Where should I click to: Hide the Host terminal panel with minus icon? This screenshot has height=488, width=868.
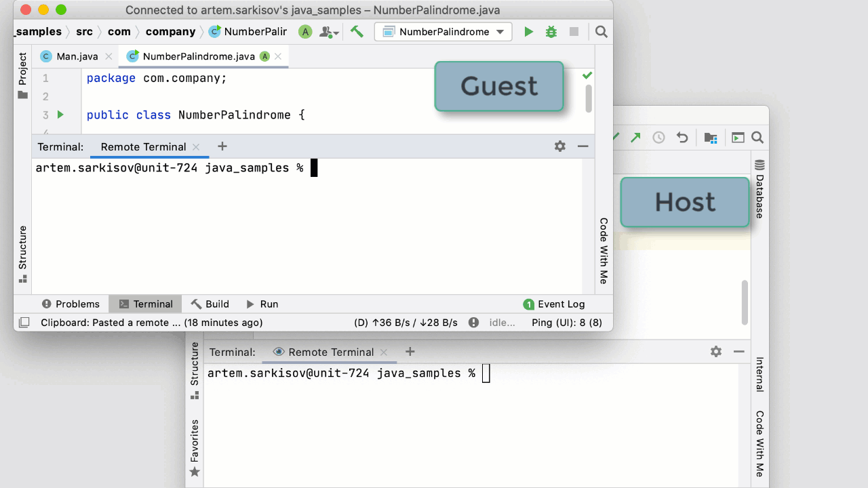(x=739, y=352)
